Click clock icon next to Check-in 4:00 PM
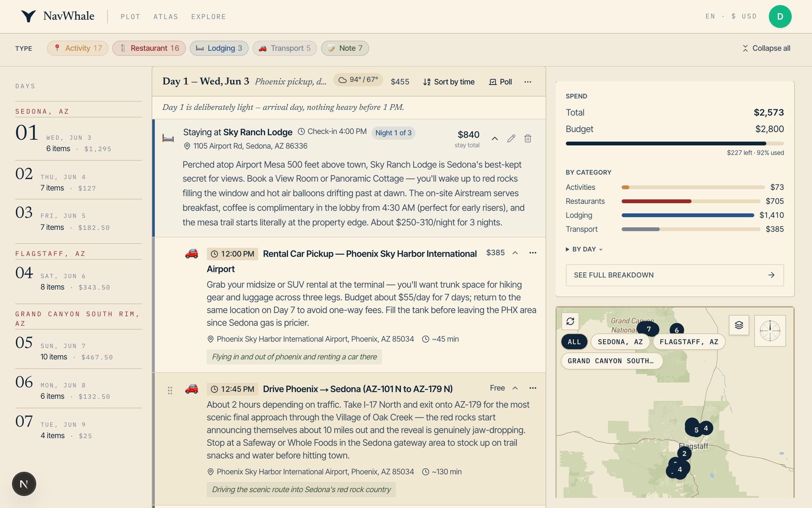The width and height of the screenshot is (812, 508). pyautogui.click(x=301, y=131)
